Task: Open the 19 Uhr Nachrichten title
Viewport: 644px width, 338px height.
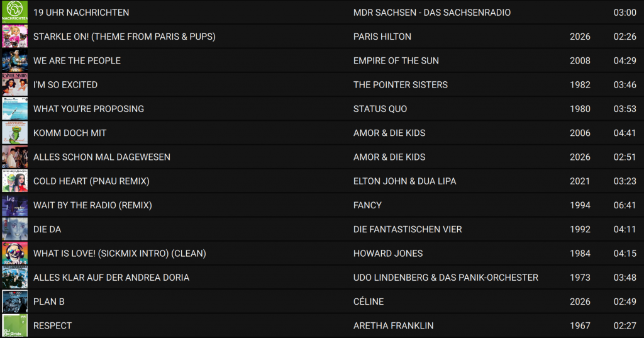Action: [x=81, y=13]
